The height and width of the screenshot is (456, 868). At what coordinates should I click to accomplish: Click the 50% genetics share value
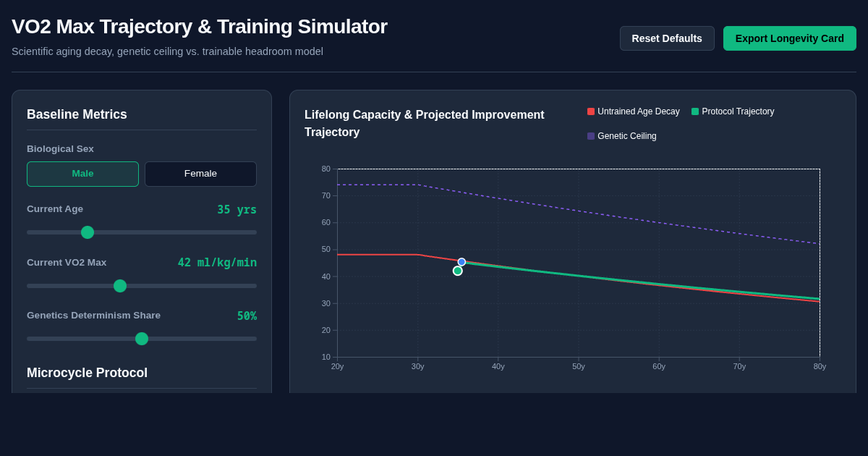(247, 316)
